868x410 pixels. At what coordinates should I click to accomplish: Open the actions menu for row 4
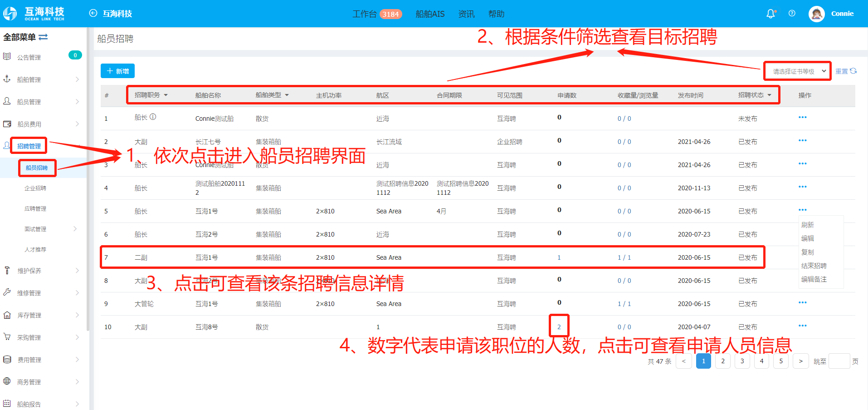pos(802,187)
